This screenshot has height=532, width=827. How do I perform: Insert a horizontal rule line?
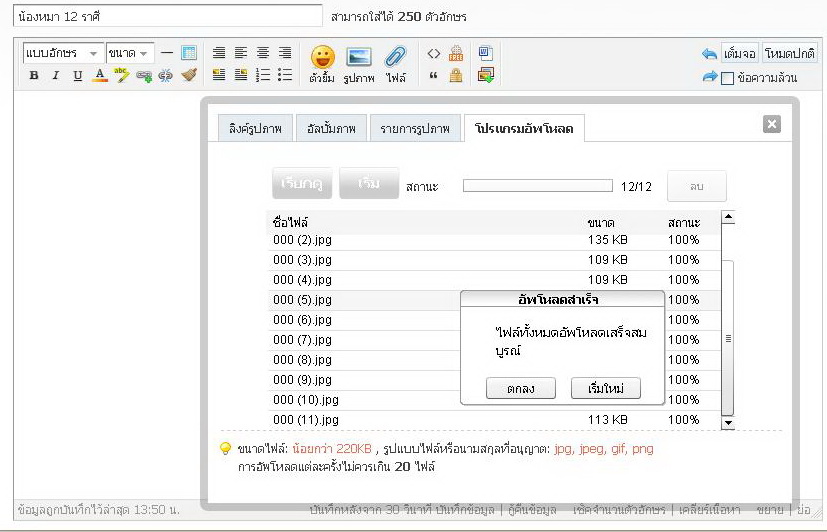point(167,53)
